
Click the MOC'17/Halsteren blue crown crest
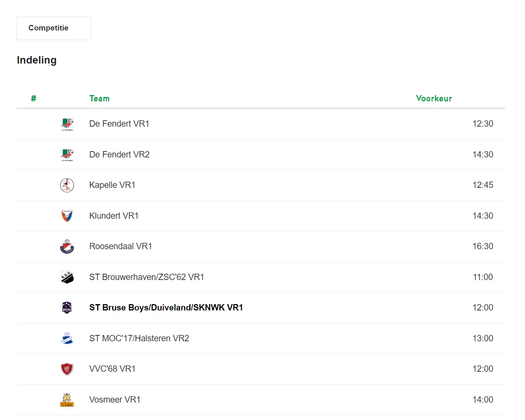click(67, 338)
